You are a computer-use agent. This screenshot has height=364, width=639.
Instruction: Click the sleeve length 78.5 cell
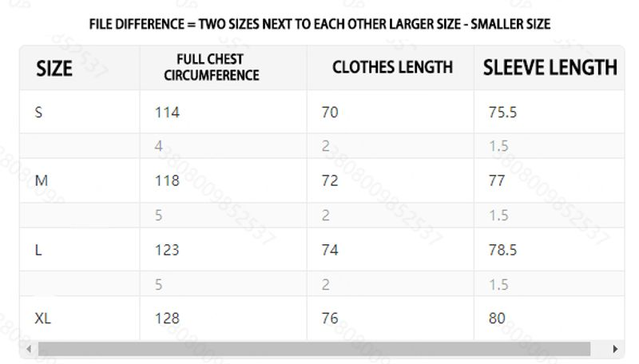tap(502, 250)
